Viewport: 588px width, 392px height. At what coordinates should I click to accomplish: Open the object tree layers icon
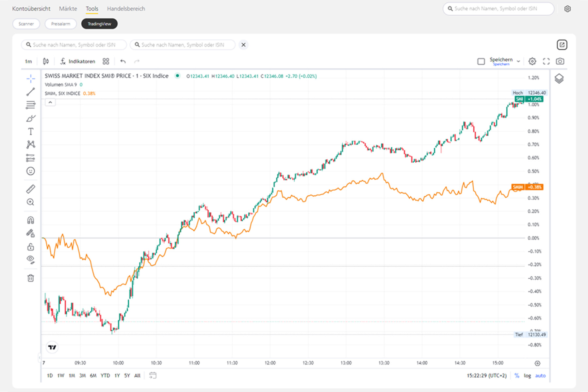tap(559, 79)
